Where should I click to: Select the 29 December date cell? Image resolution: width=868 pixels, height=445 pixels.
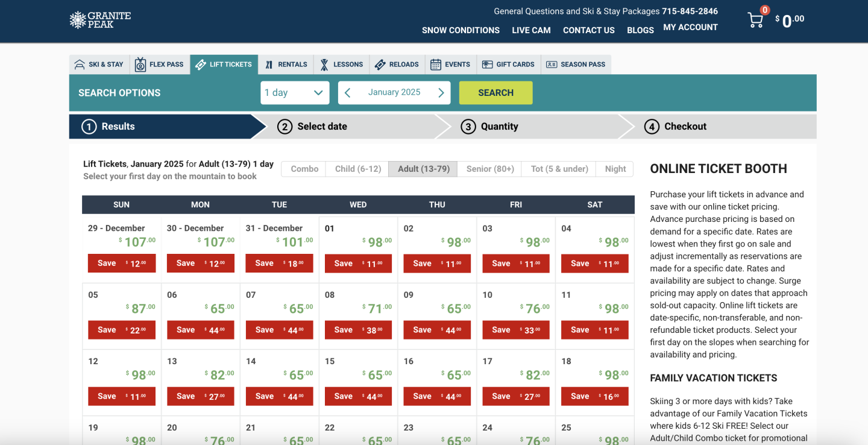click(x=121, y=250)
